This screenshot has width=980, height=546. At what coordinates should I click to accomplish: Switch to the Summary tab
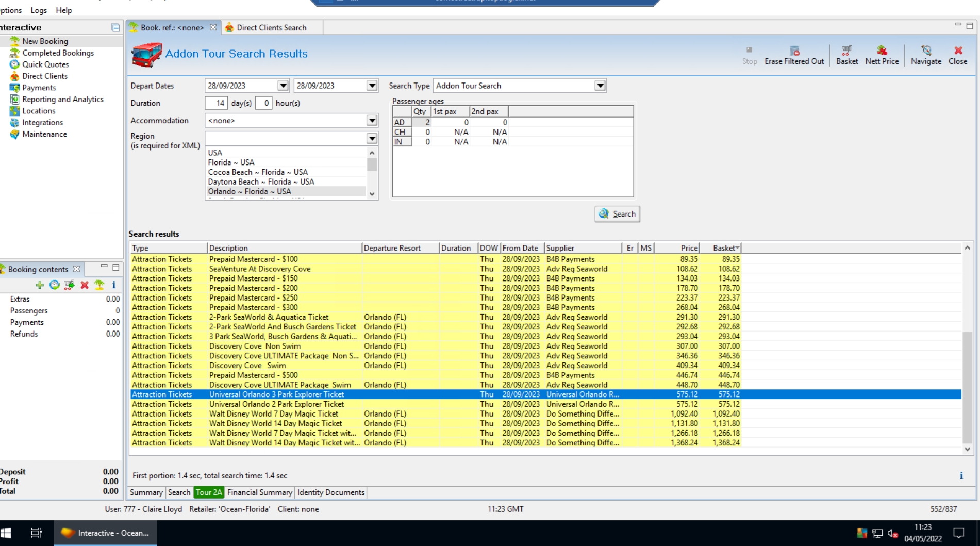point(146,492)
